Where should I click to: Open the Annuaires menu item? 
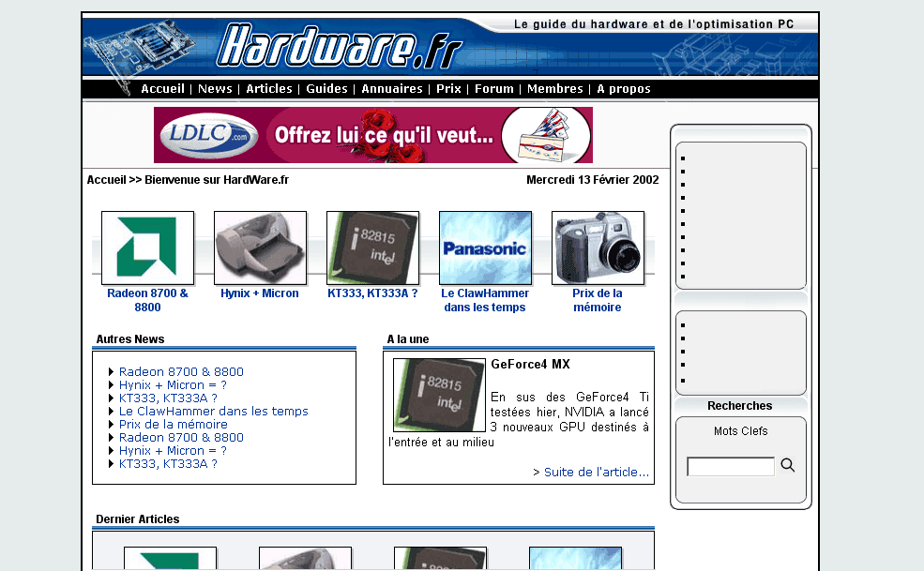click(392, 88)
